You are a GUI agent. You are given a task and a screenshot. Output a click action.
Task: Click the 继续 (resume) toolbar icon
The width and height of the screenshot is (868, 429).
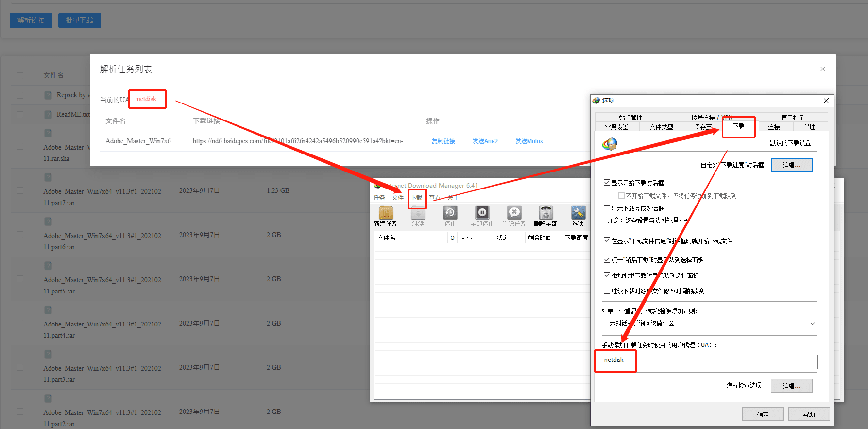[x=418, y=213]
